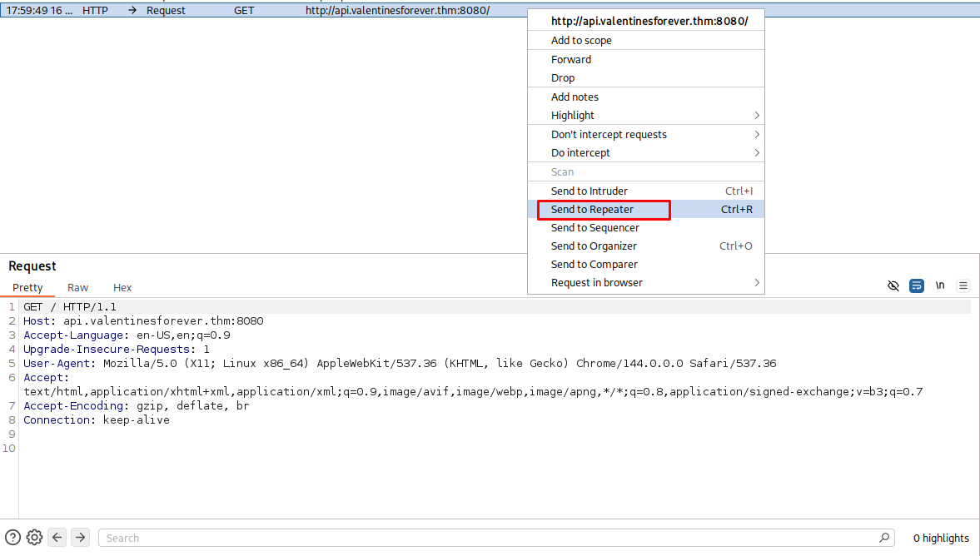The height and width of the screenshot is (556, 980).
Task: Expand Don't intercept requests submenu
Action: tap(756, 135)
